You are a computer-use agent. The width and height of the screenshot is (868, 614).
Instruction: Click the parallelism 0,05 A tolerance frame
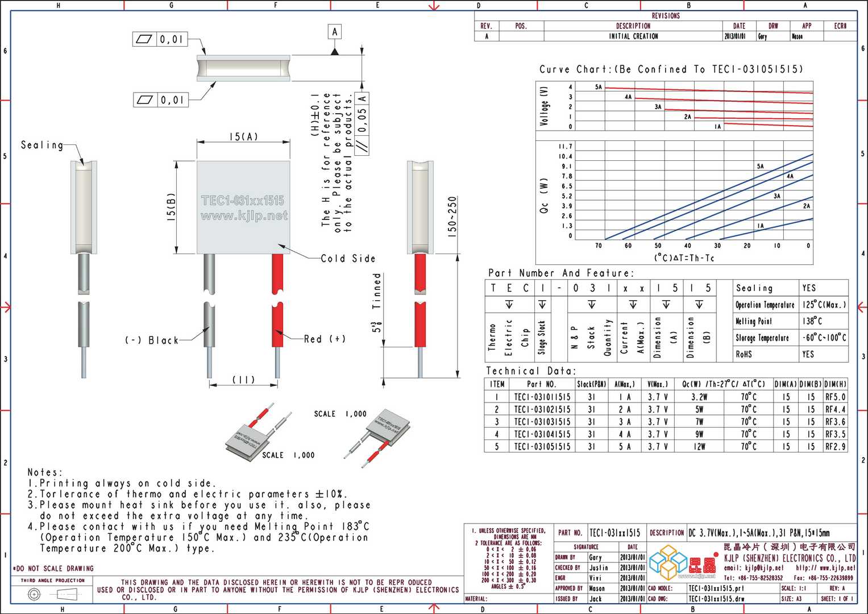click(362, 123)
